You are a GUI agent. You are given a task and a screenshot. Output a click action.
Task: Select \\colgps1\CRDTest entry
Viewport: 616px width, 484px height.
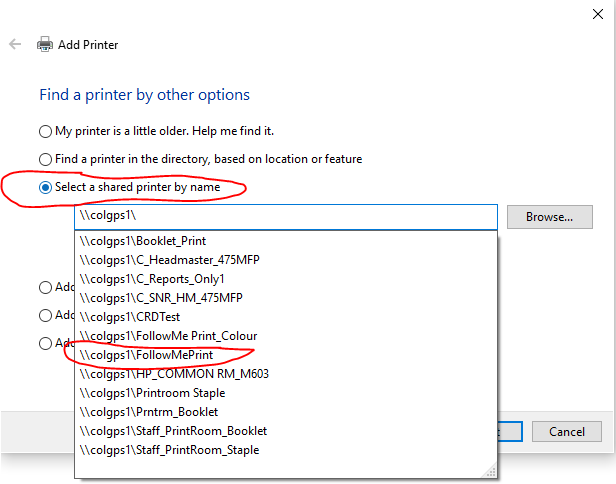click(129, 317)
